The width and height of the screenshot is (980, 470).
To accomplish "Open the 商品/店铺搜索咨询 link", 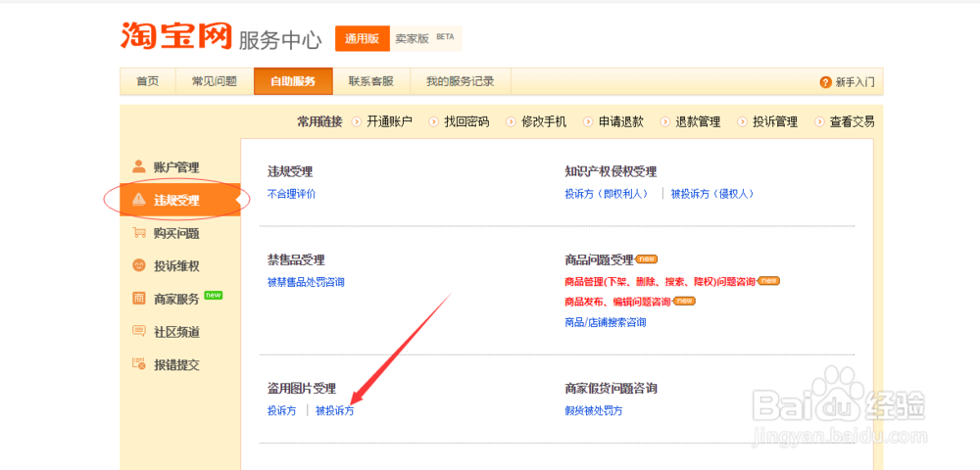I will [x=605, y=322].
